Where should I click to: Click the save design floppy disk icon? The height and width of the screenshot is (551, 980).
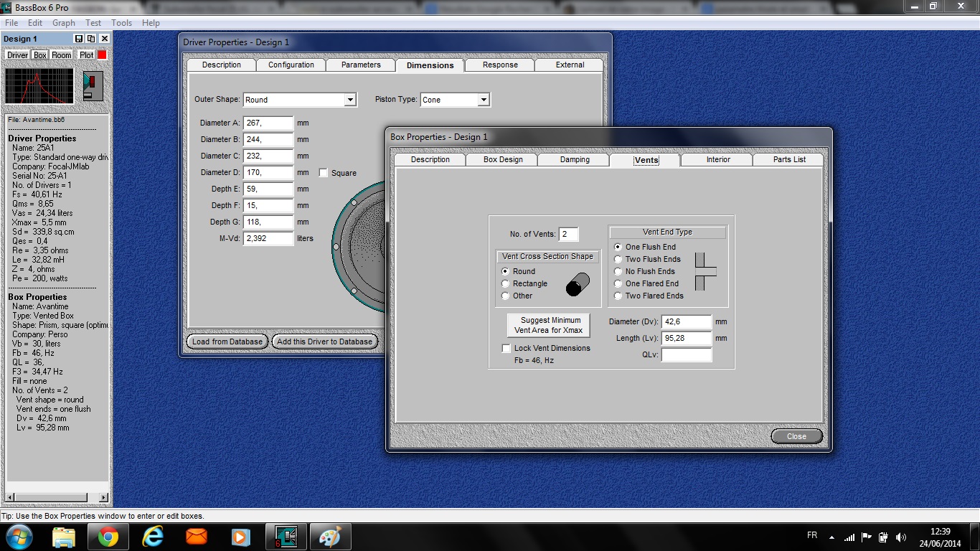click(80, 39)
